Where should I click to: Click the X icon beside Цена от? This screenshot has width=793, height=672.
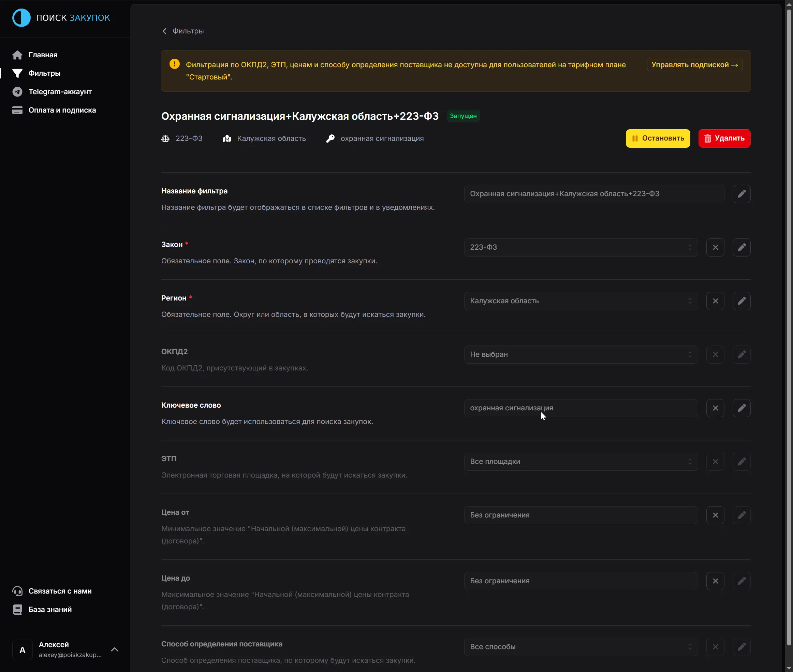click(x=715, y=515)
